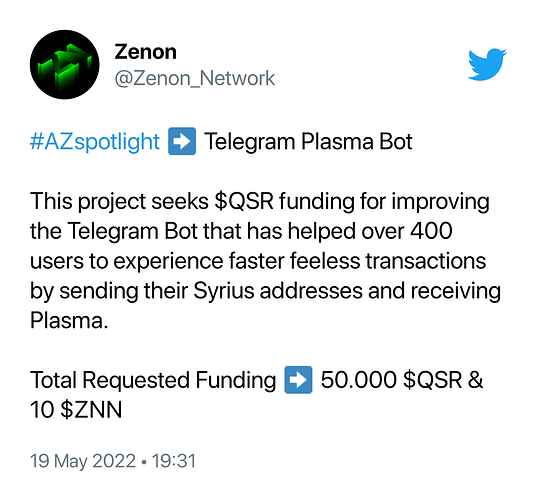Click the arrow emoji before 50.000
Image resolution: width=536 pixels, height=500 pixels.
click(298, 380)
